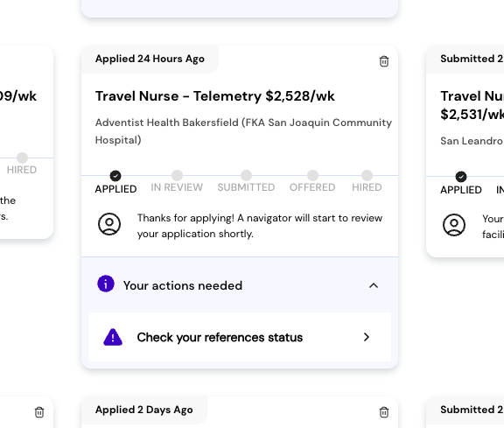Click trash icon on Applied 2 Days Ago card
Image resolution: width=504 pixels, height=428 pixels.
pyautogui.click(x=384, y=412)
